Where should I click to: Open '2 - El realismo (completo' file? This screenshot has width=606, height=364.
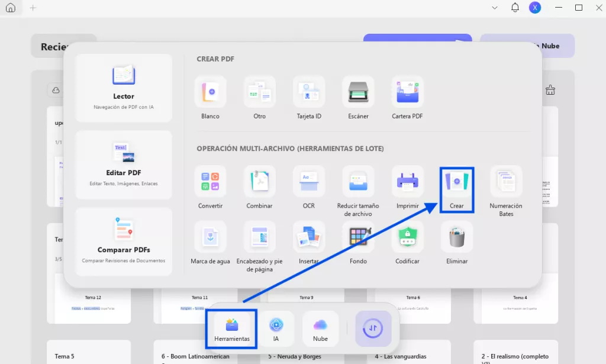(x=515, y=352)
